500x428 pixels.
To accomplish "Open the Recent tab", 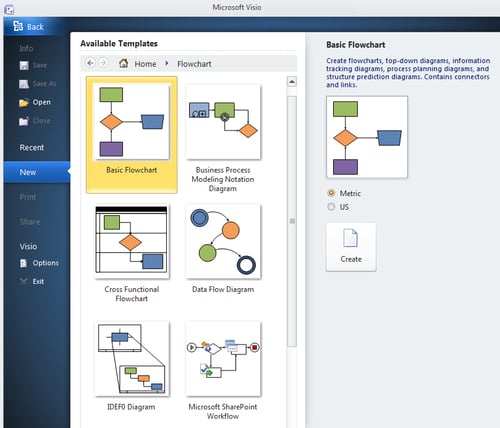I will tap(32, 148).
